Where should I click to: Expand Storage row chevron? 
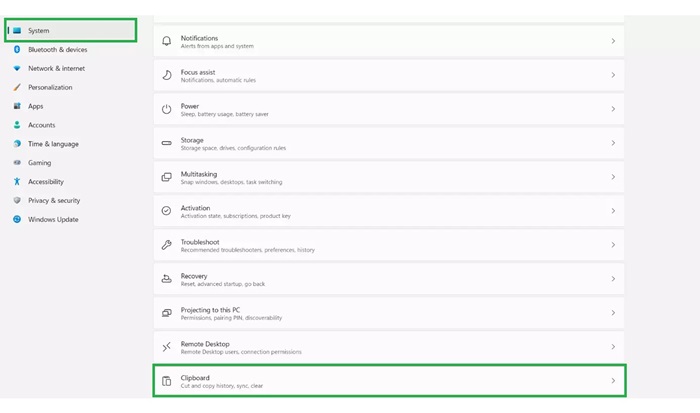click(613, 143)
